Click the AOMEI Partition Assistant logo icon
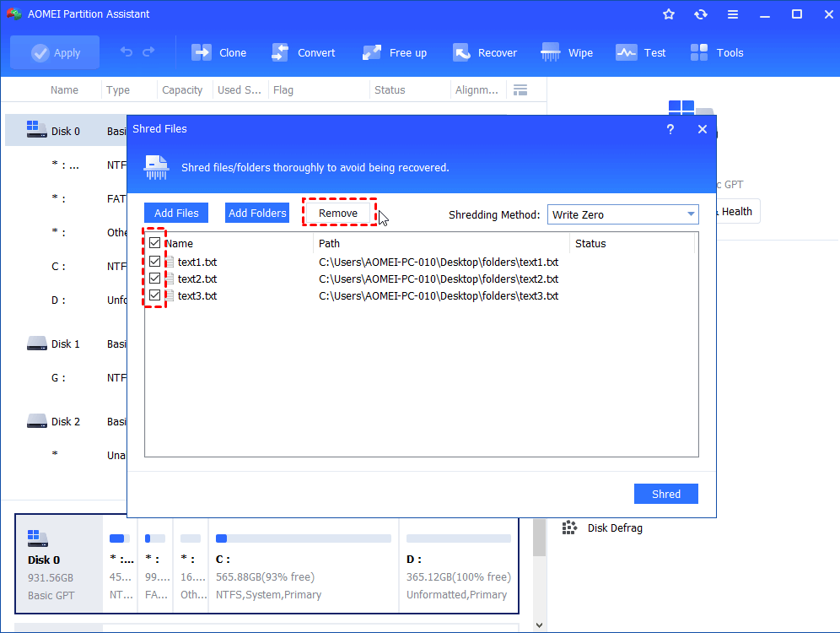 tap(14, 14)
